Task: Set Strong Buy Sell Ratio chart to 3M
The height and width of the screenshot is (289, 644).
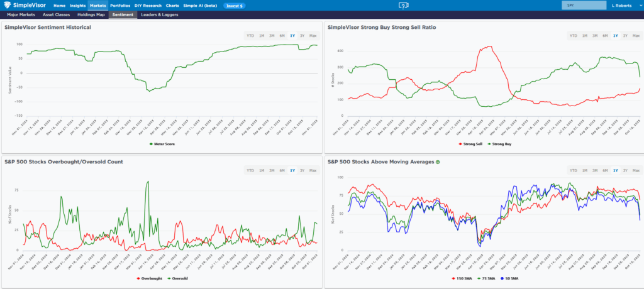Action: coord(594,36)
